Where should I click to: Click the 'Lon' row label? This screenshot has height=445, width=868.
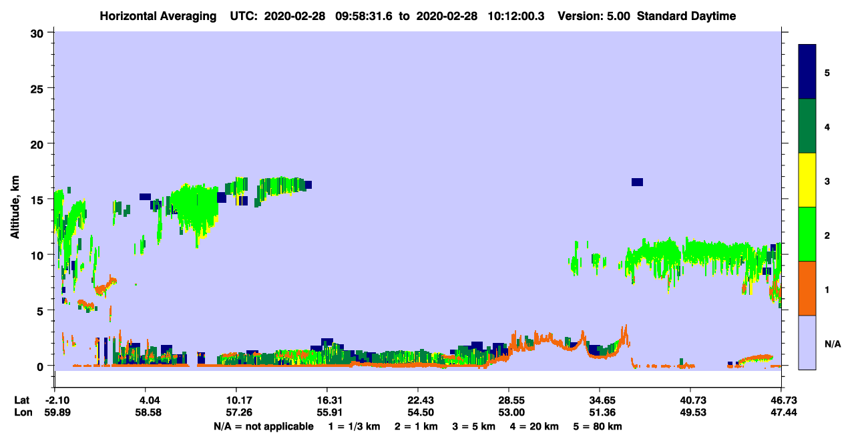(23, 412)
